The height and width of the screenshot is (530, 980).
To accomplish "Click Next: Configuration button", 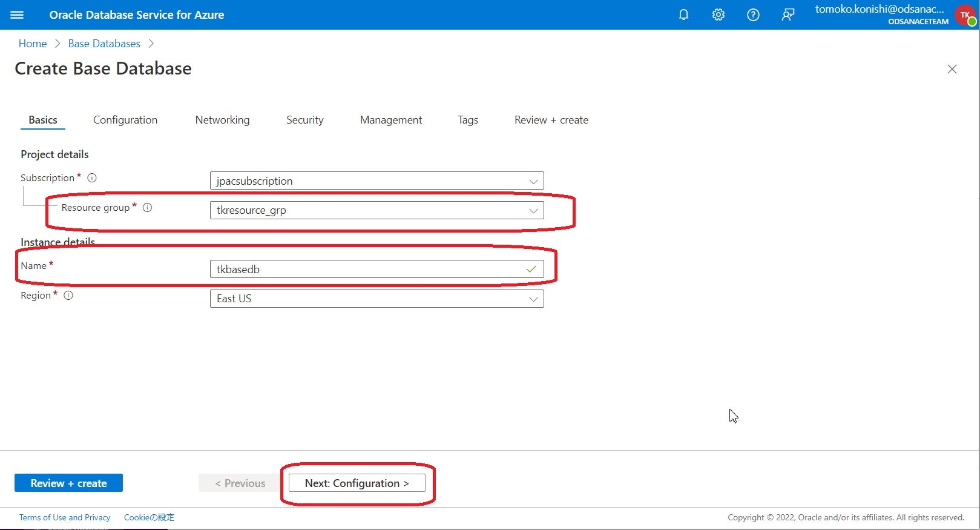I will [357, 483].
